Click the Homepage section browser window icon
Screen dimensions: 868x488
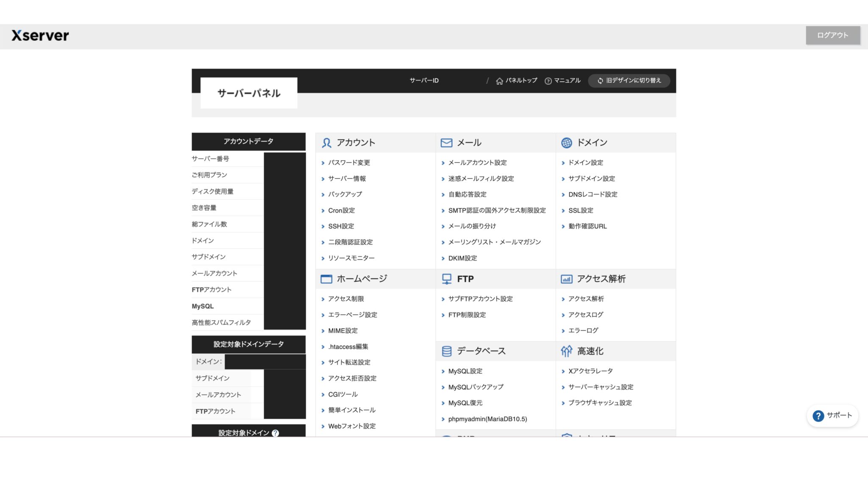pos(326,279)
